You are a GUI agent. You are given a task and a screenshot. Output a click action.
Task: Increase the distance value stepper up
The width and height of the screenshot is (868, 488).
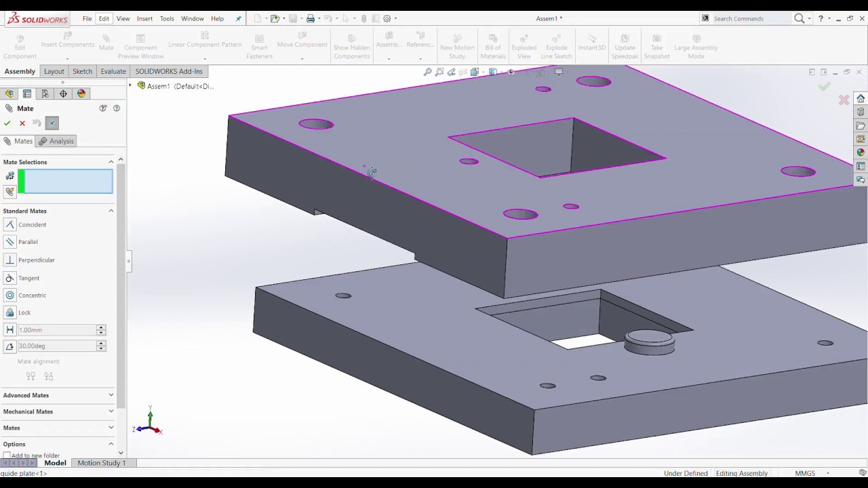[x=101, y=327]
